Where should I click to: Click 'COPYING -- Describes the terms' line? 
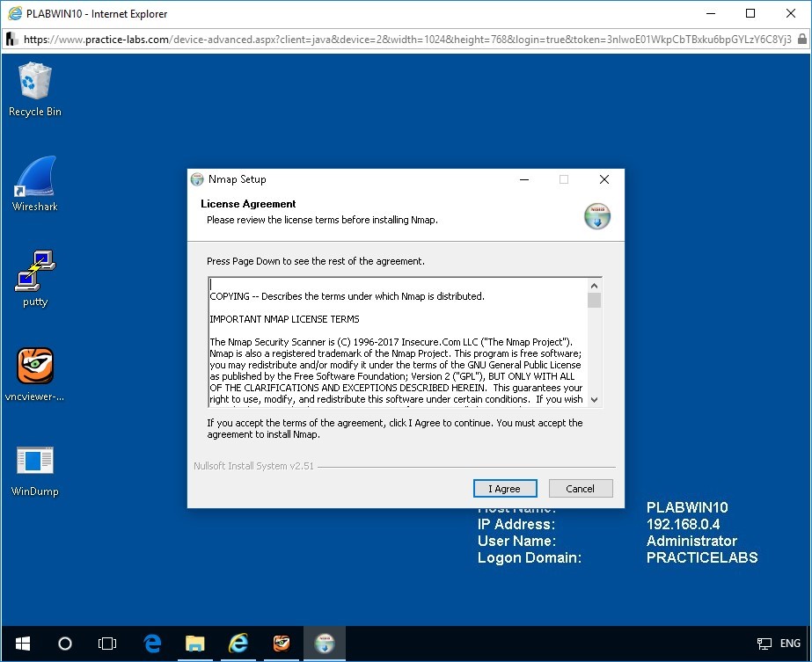tap(347, 296)
